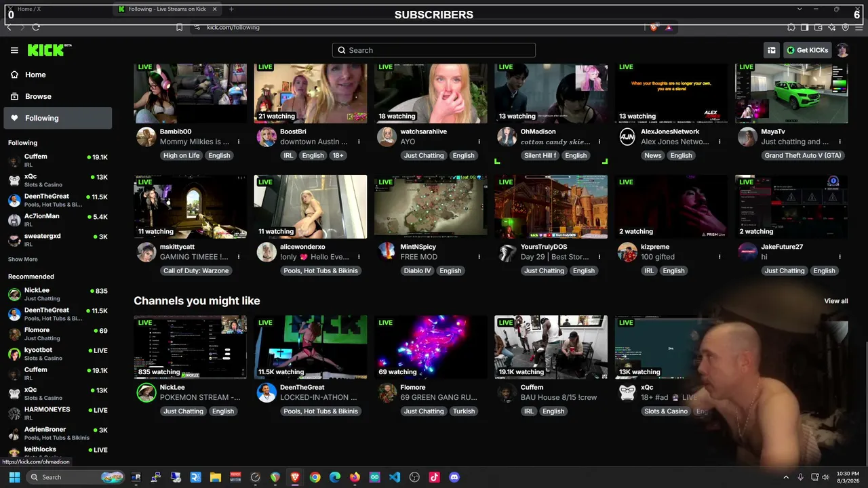The image size is (868, 488).
Task: Go to Home in the sidebar
Action: pos(58,75)
